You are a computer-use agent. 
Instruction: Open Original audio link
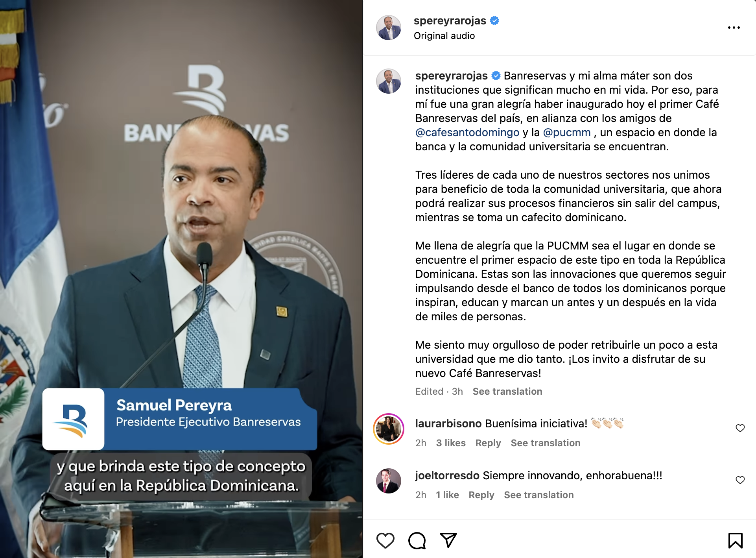click(444, 36)
